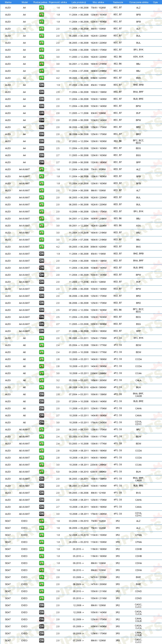162x644 pixels.
Task: Click the diesel ON icon in the A6 AVANT BVG row
Action: tap(42, 493)
